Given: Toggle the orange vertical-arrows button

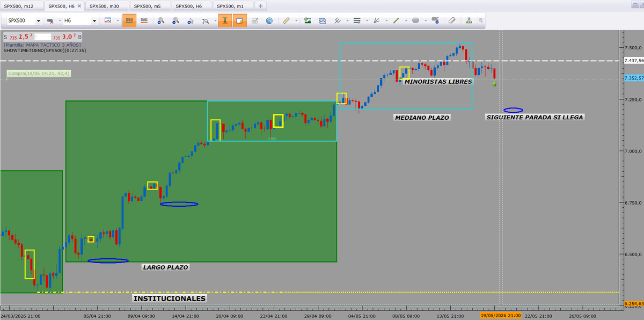Looking at the screenshot, I should click(225, 21).
